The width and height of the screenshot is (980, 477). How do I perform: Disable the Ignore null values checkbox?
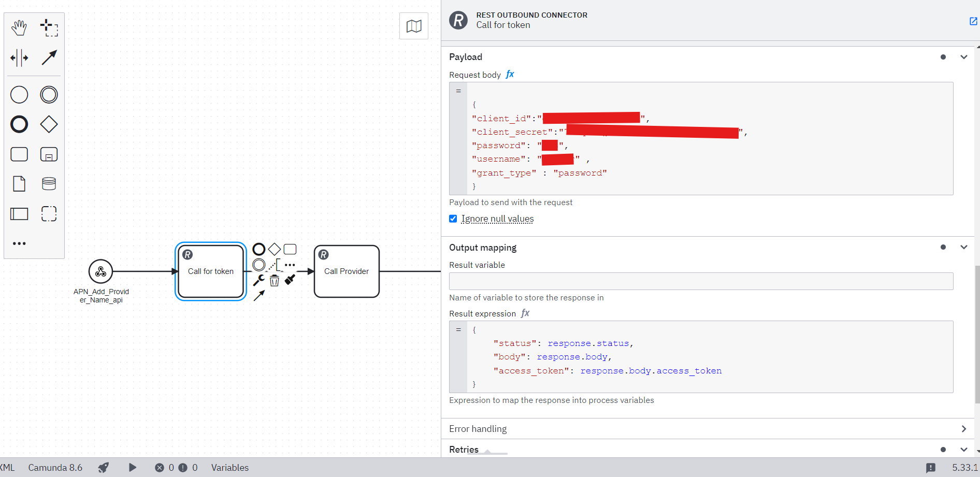[x=453, y=219]
